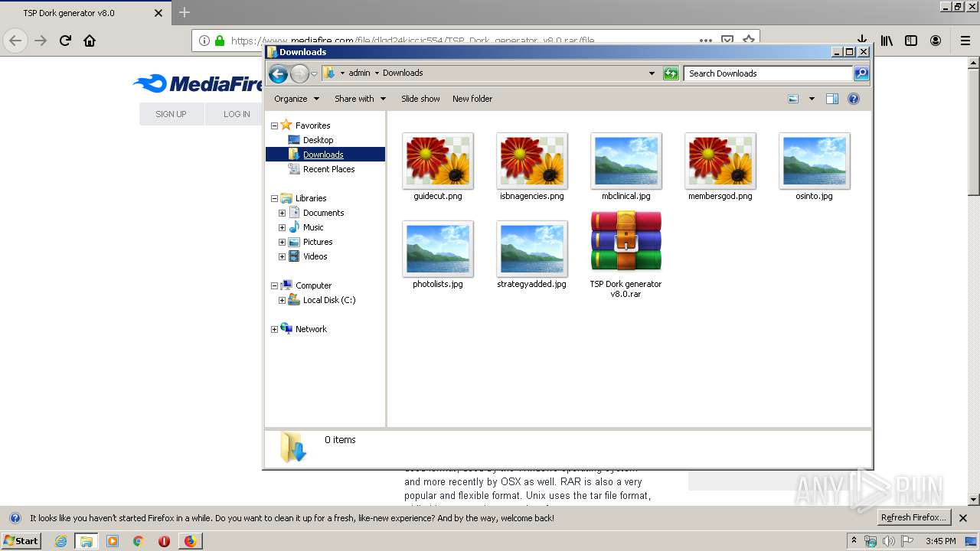This screenshot has height=551, width=980.
Task: Select TSP Dork generator v8.0.rar archive
Action: pyautogui.click(x=626, y=255)
